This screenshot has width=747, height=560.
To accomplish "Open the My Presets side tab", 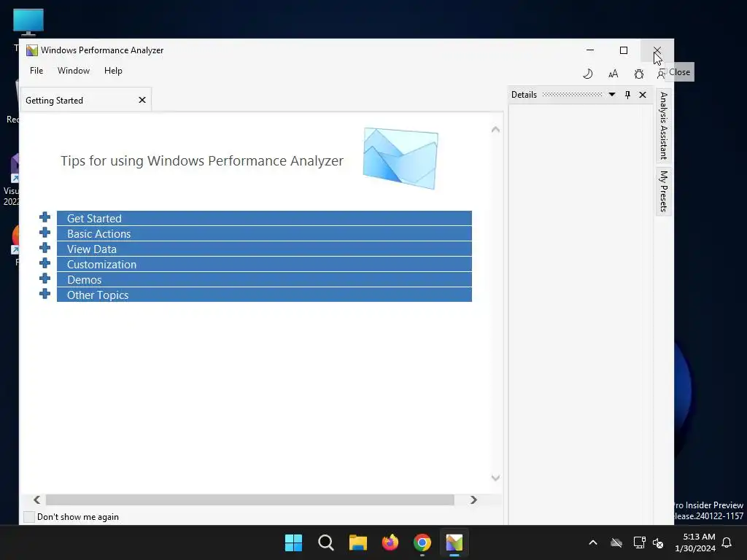I will tap(664, 192).
